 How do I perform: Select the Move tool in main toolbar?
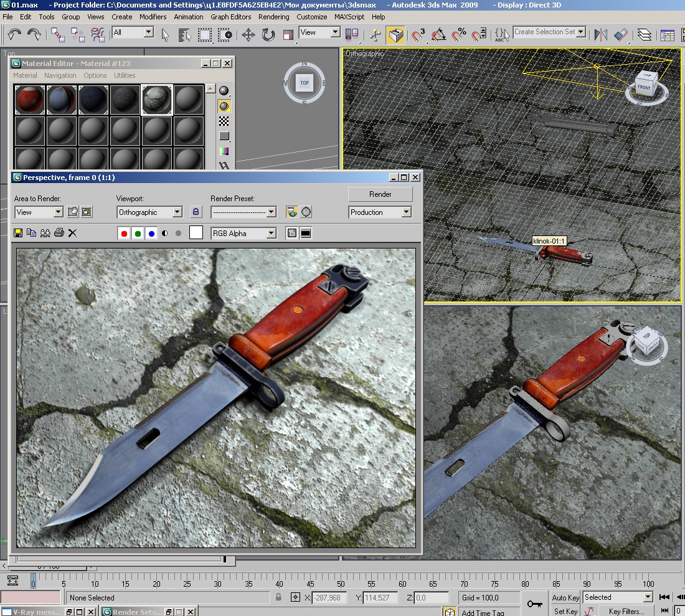click(248, 34)
